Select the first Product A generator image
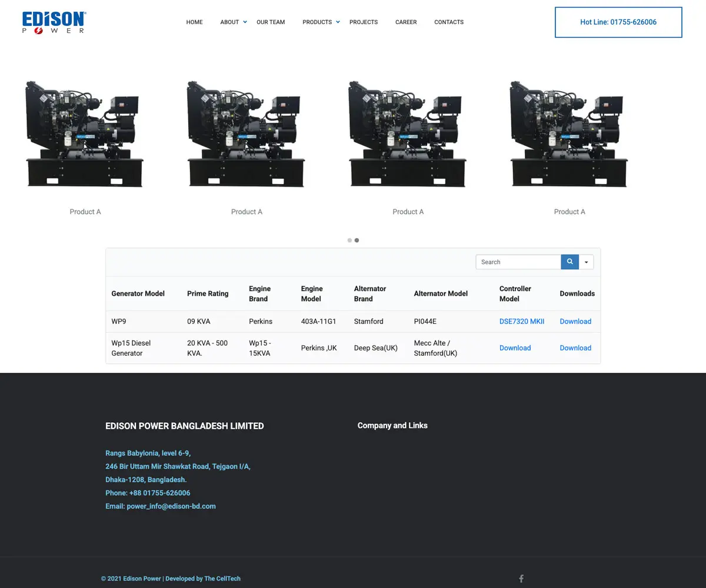The height and width of the screenshot is (588, 706). [85, 134]
